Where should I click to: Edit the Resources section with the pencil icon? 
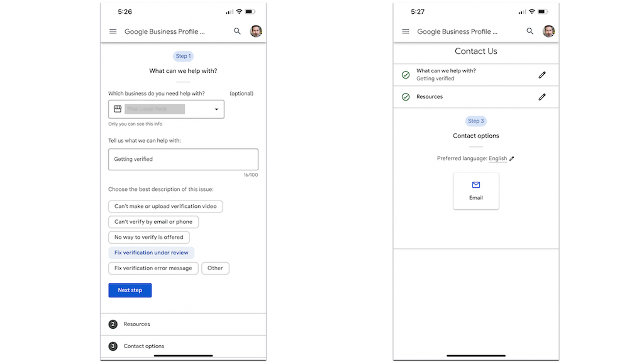[x=542, y=96]
